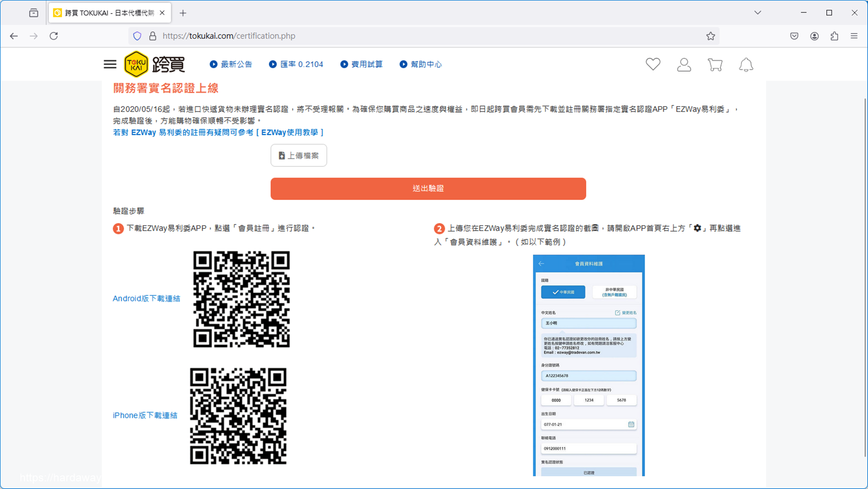Reload the current page
Screen dimensions: 868x489
coord(54,36)
